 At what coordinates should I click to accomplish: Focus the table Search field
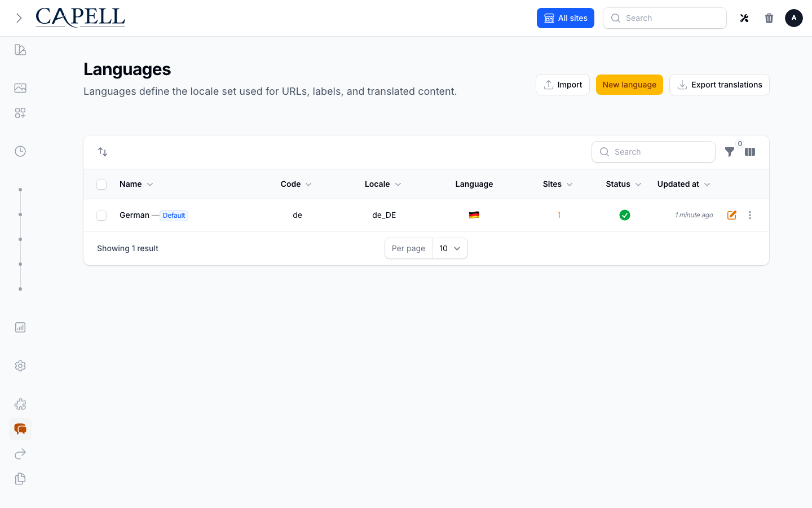pos(654,152)
